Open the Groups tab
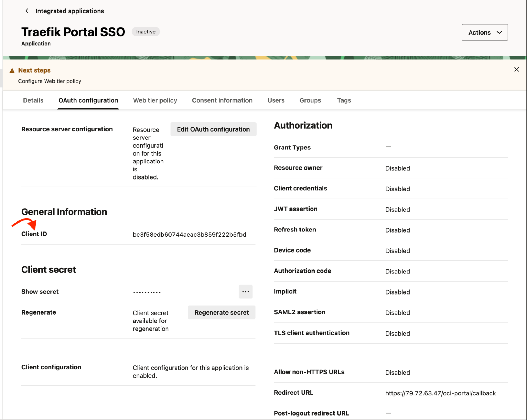Viewport: 527px width, 420px height. (x=310, y=100)
